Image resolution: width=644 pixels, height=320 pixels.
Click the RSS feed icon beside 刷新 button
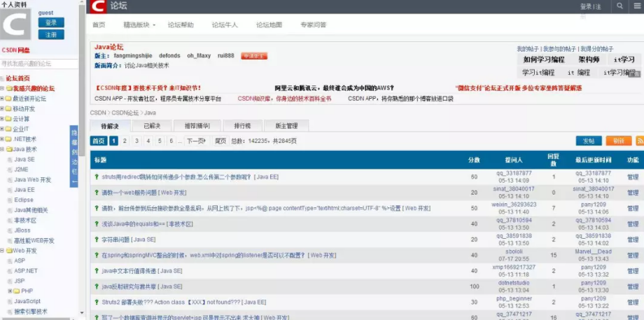640,141
